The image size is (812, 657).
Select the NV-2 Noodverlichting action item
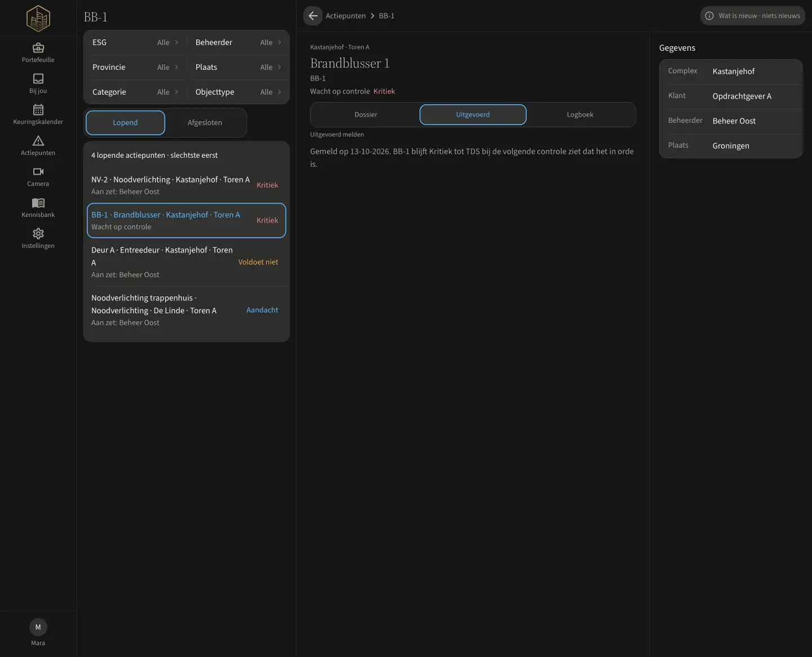pos(186,185)
